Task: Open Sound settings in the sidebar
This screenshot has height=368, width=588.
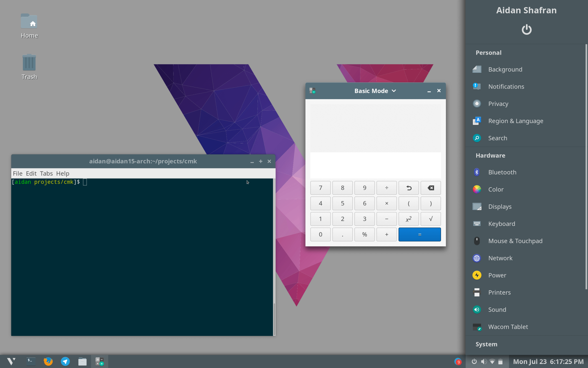Action: [497, 309]
